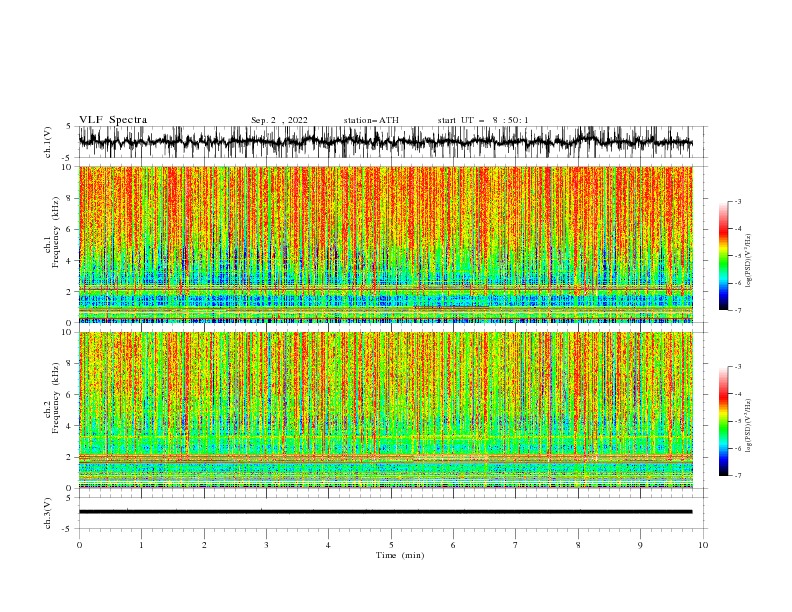Click the time axis tick label "1"
This screenshot has width=792, height=612.
click(141, 545)
